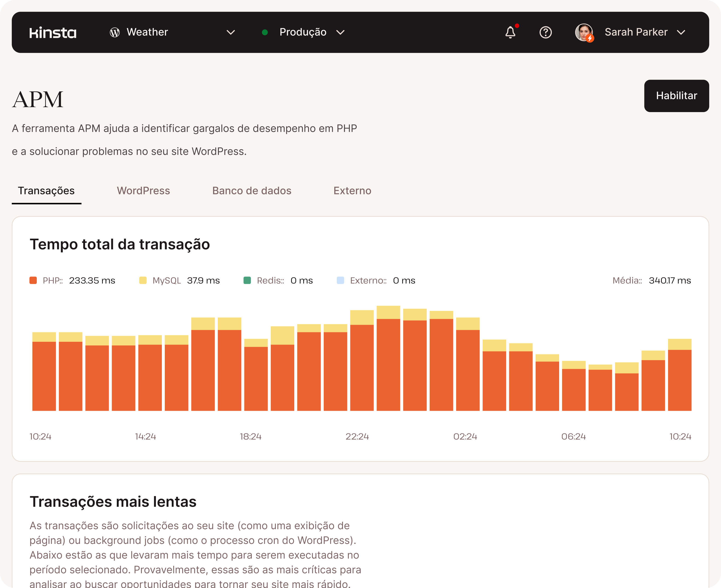Click the orange PHP legend swatch

pyautogui.click(x=33, y=280)
